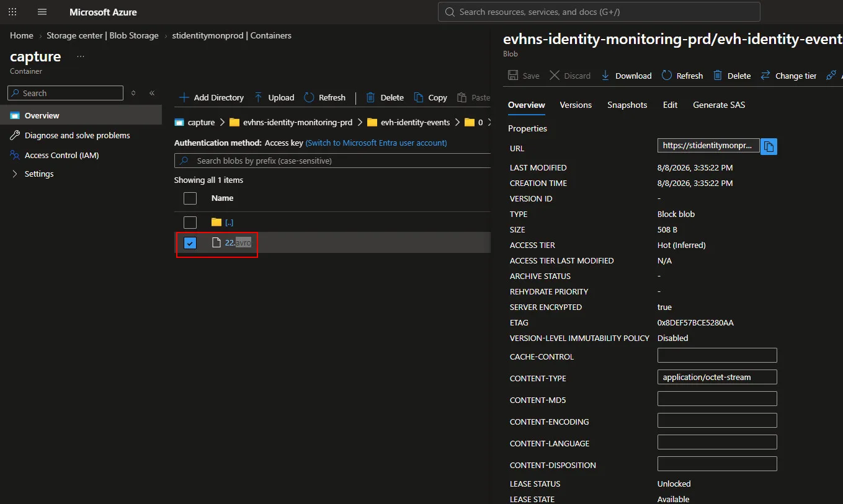843x504 pixels.
Task: Open the more options ellipsis beside capture
Action: coord(81,56)
